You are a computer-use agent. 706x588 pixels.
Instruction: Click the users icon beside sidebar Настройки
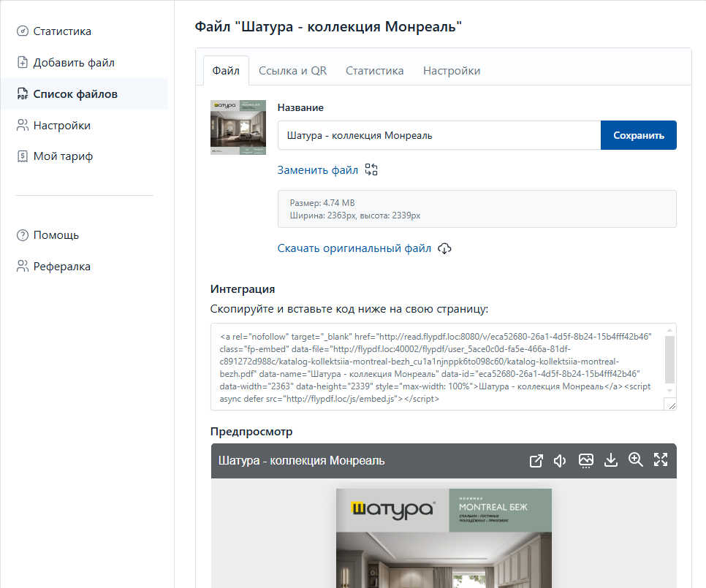point(23,125)
